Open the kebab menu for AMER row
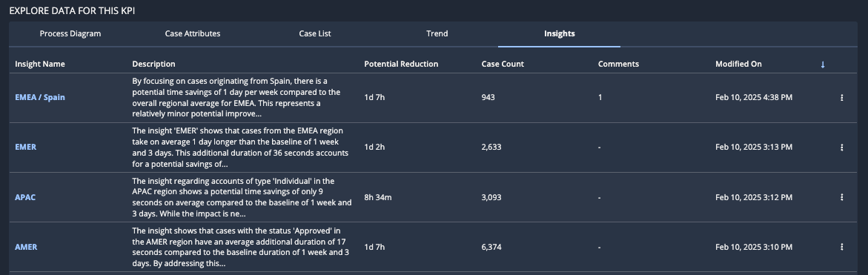The width and height of the screenshot is (868, 275). (841, 247)
